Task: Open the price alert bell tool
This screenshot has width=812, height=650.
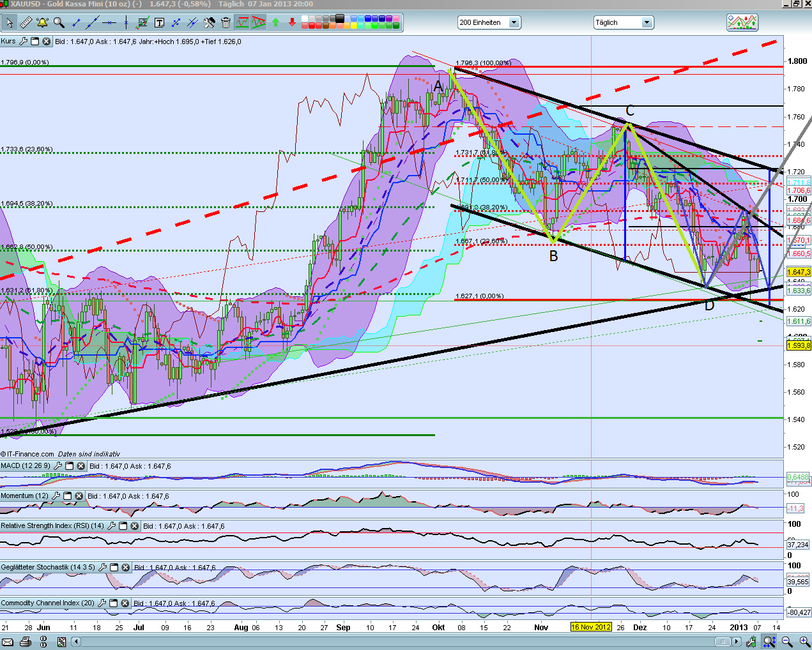Action: pyautogui.click(x=42, y=22)
